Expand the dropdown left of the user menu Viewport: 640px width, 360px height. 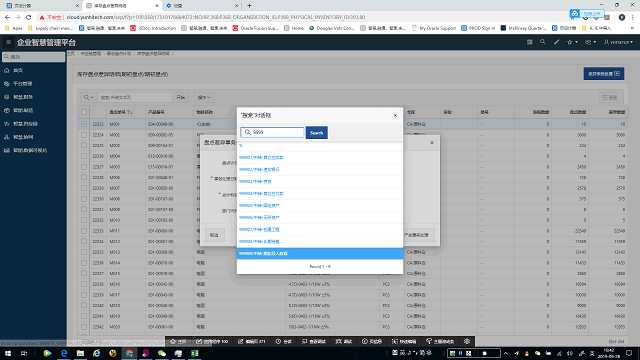tap(591, 42)
